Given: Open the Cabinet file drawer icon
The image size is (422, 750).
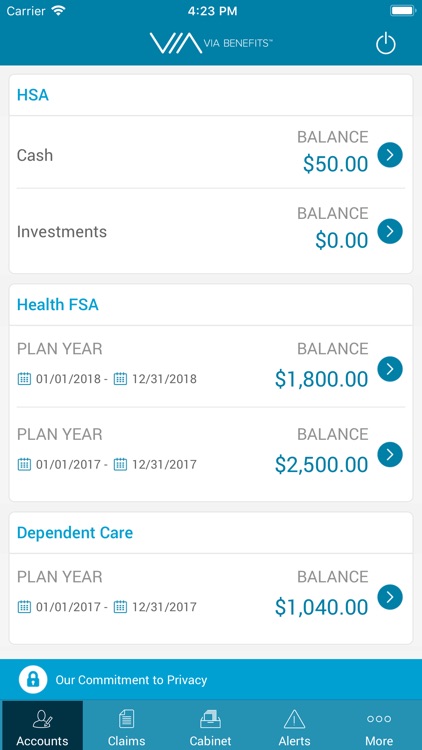Looking at the screenshot, I should coord(210,719).
